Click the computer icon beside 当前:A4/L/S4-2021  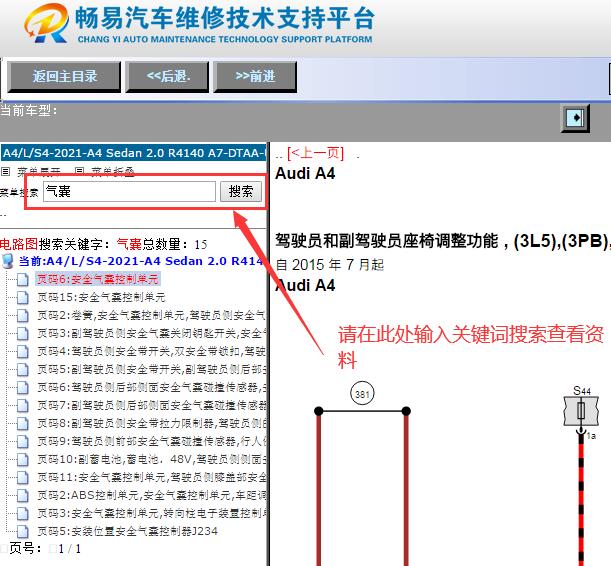coord(8,261)
